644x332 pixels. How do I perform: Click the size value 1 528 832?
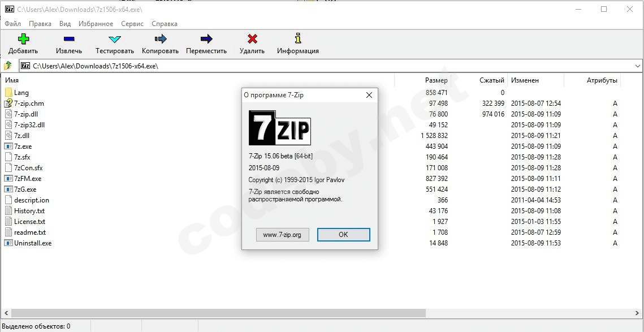(434, 135)
